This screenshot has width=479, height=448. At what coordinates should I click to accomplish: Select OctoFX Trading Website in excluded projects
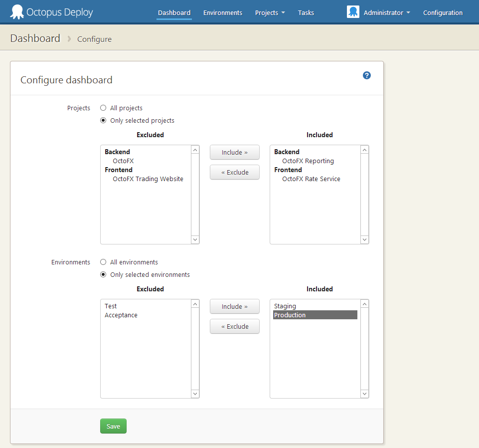click(147, 179)
